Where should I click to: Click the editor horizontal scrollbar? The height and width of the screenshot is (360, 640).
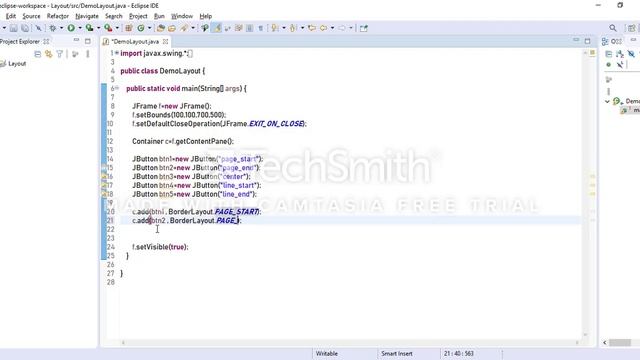point(350,343)
